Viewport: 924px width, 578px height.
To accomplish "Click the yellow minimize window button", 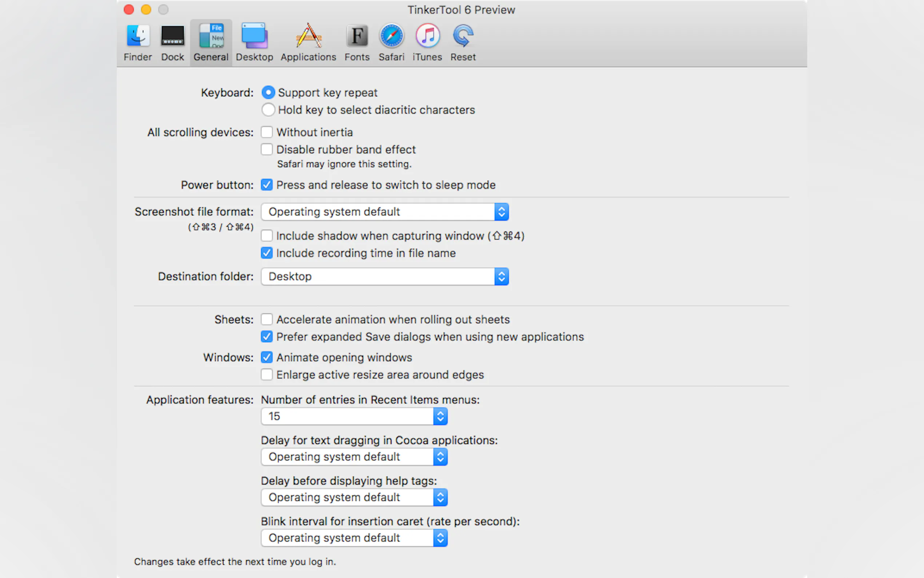I will (x=146, y=9).
